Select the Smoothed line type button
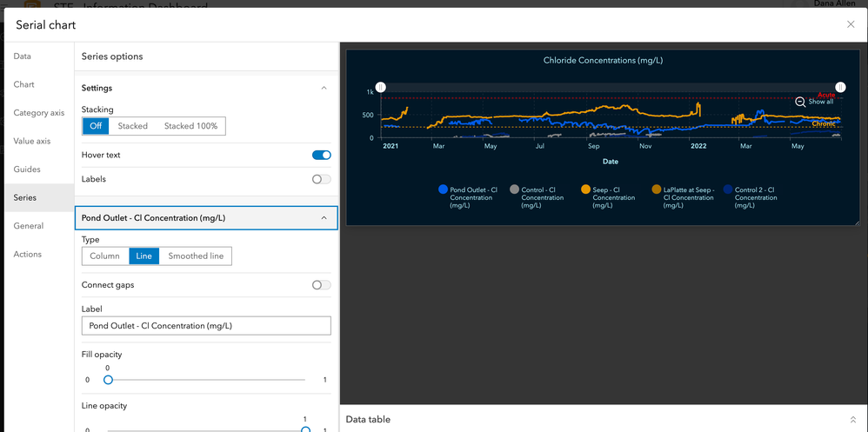Viewport: 868px width, 432px height. [x=196, y=256]
